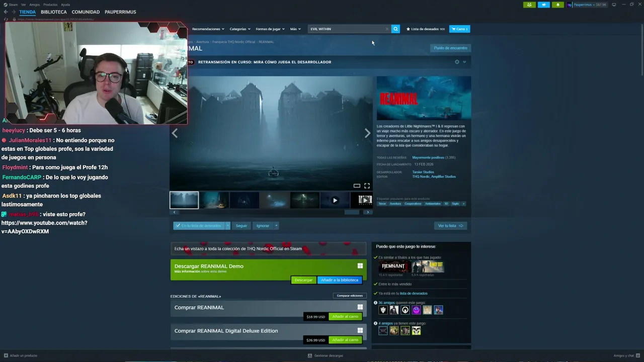Screen dimensions: 644x362
Task: Open the A Way Out game thumbnail
Action: coord(428,266)
